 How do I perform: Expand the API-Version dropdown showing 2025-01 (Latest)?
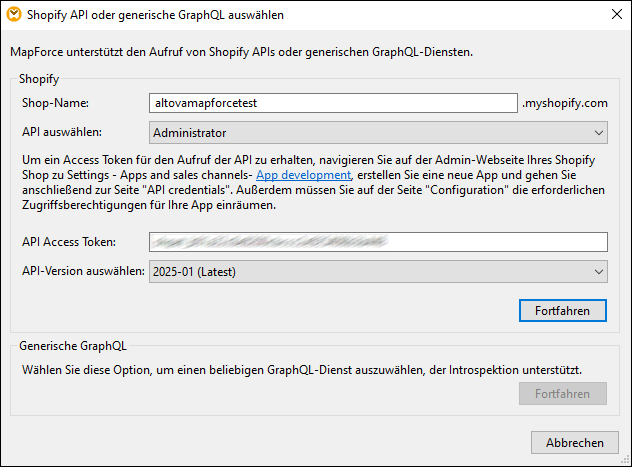[x=378, y=271]
